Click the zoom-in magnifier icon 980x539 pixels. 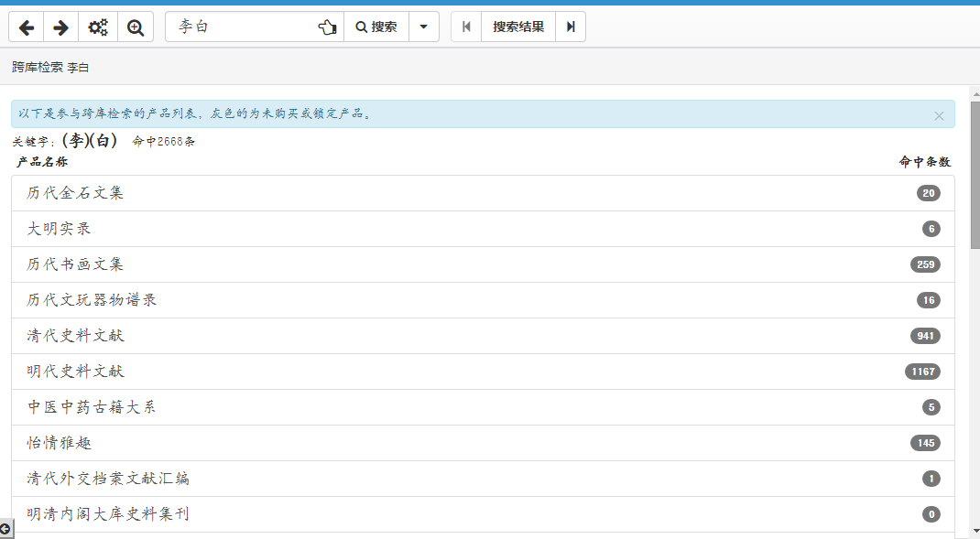tap(136, 27)
